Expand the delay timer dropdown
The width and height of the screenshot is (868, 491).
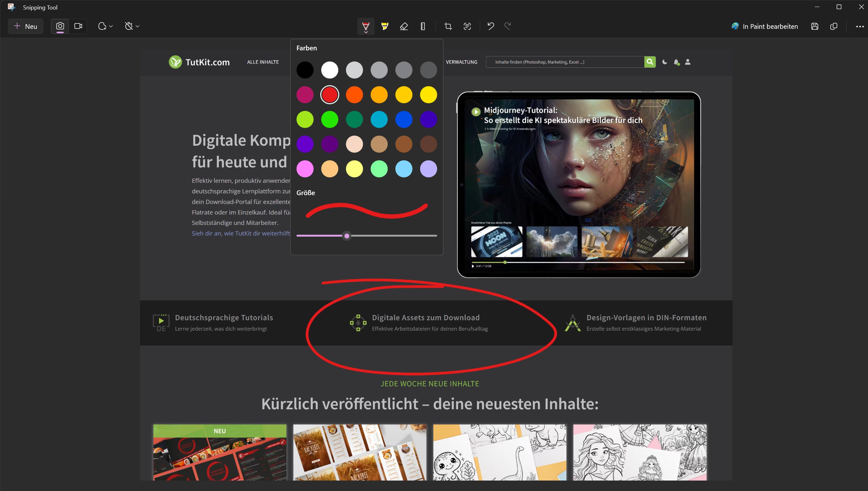pos(132,26)
